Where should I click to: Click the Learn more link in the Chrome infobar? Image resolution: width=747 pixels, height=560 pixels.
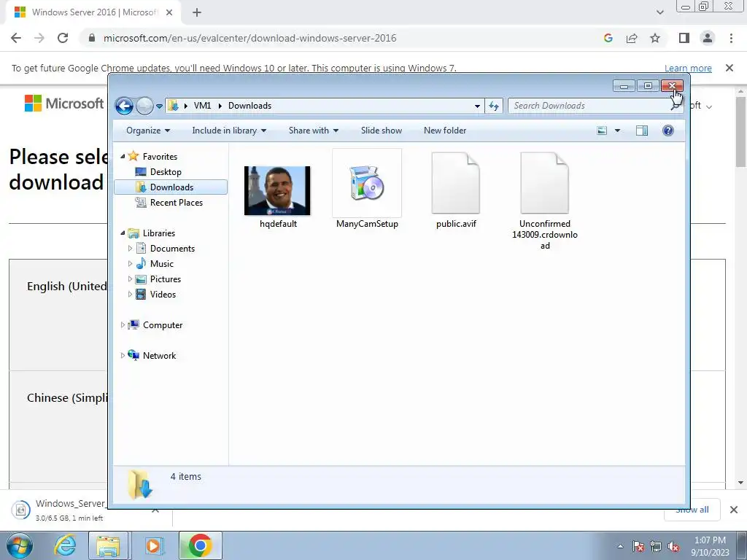[688, 68]
